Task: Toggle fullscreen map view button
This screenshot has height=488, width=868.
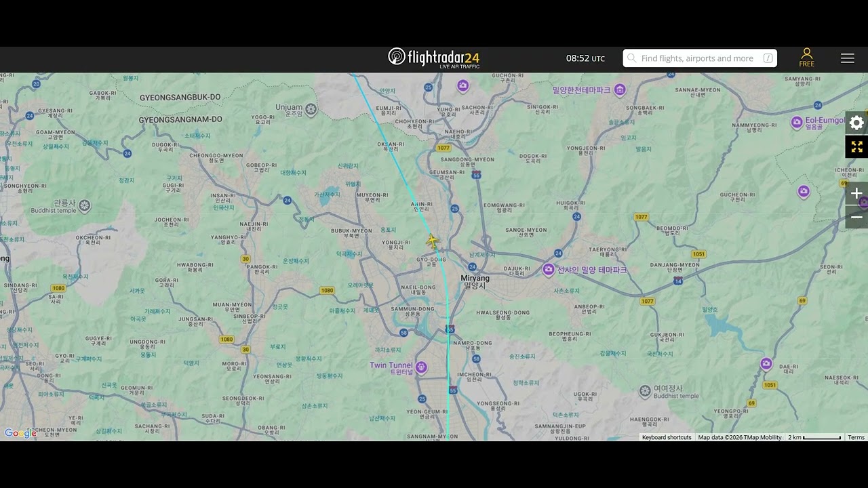Action: tap(856, 146)
